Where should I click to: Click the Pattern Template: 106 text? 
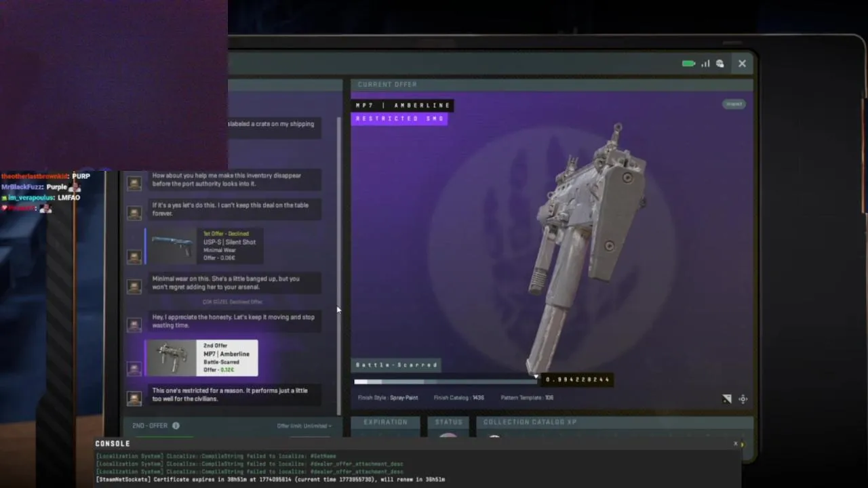527,398
